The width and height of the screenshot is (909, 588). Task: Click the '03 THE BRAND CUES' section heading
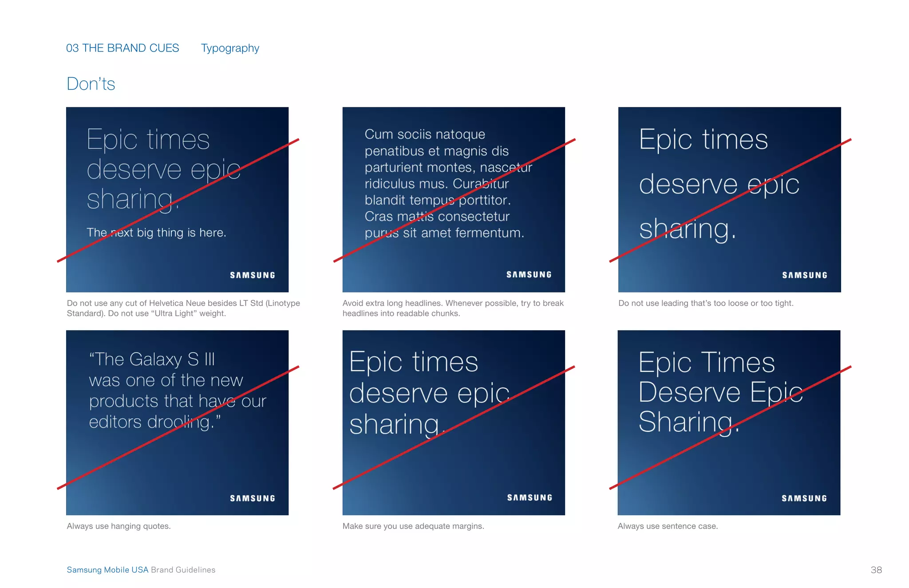click(123, 48)
